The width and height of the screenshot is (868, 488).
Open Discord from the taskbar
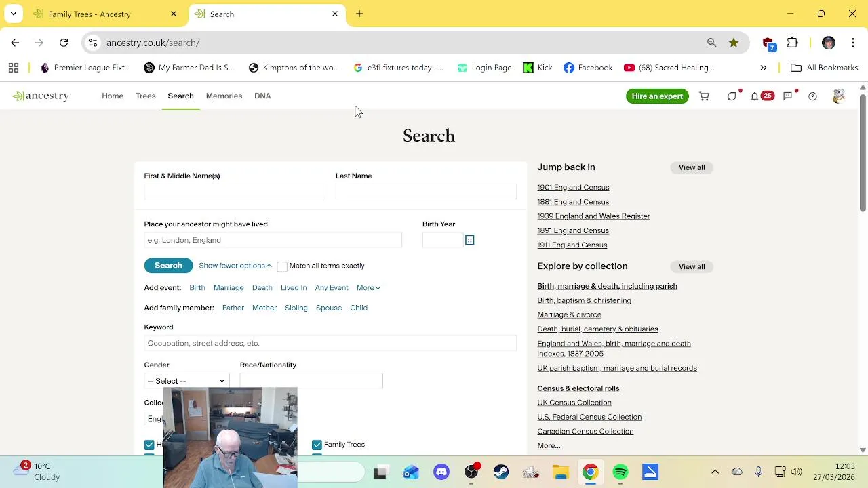(x=441, y=472)
